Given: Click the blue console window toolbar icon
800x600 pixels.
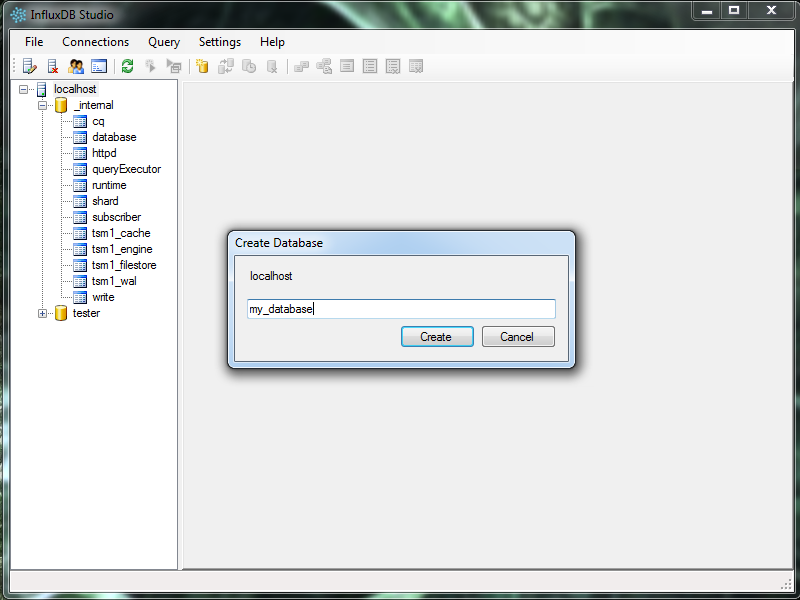Looking at the screenshot, I should pos(99,66).
